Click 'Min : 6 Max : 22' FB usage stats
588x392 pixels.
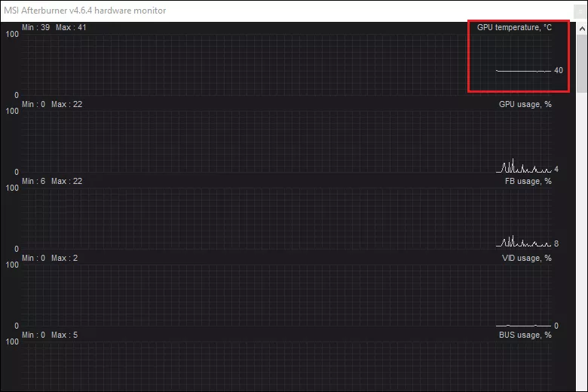[x=52, y=181]
